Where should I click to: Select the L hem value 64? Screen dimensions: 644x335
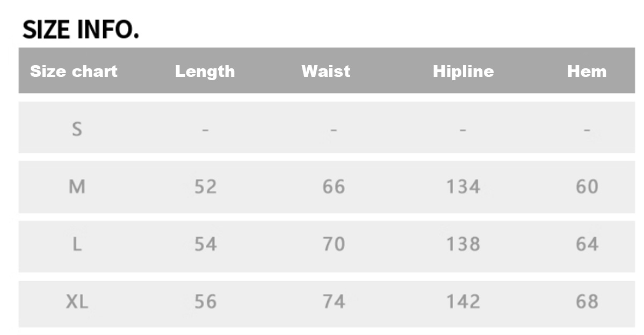coord(587,245)
